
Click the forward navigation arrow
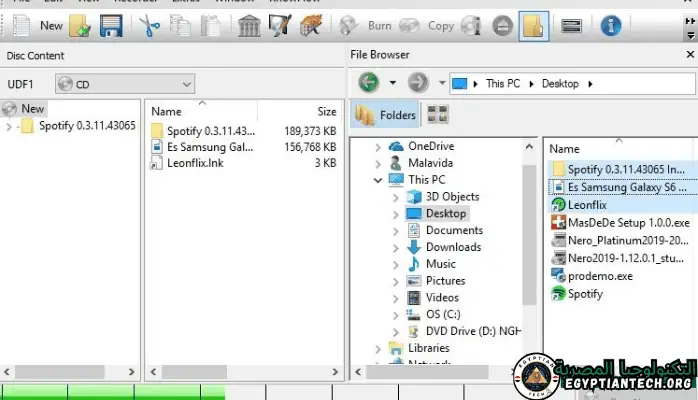tap(418, 83)
